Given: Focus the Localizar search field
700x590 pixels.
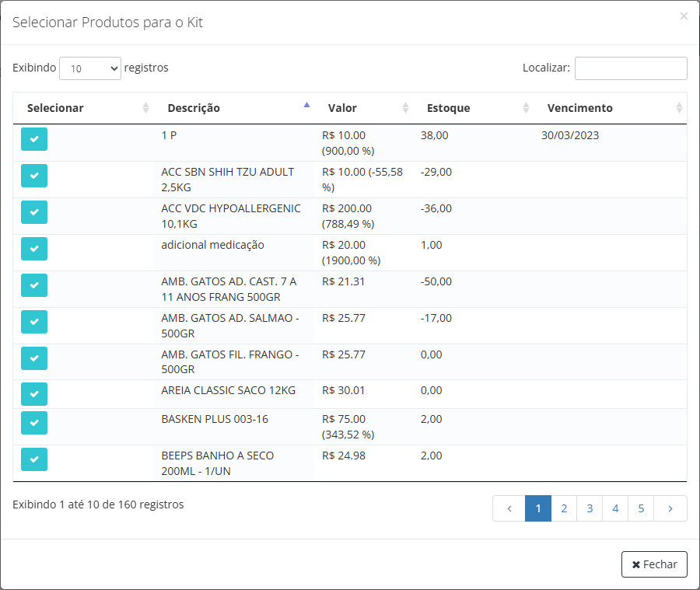Looking at the screenshot, I should 631,68.
